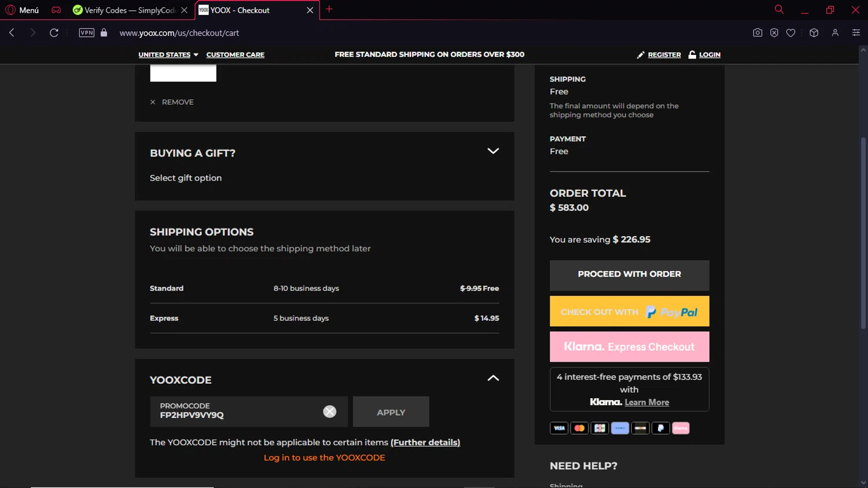This screenshot has height=488, width=868.
Task: Click the Apply promocode button
Action: pyautogui.click(x=391, y=412)
